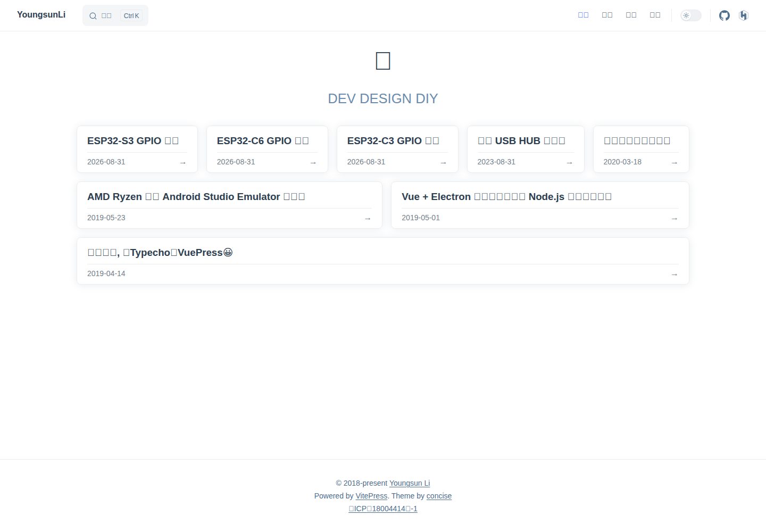Click the arrow on the Vue + Electron card
Viewport: 766px width, 532px height.
(675, 218)
